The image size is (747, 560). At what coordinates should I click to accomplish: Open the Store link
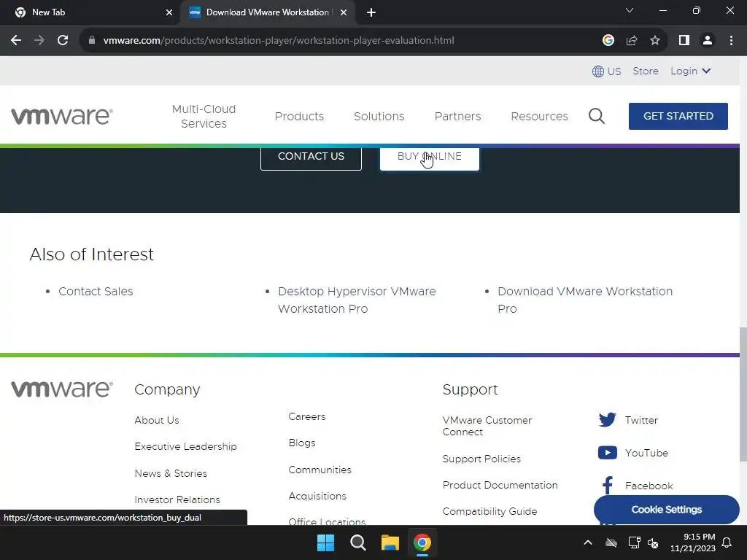[x=646, y=71]
